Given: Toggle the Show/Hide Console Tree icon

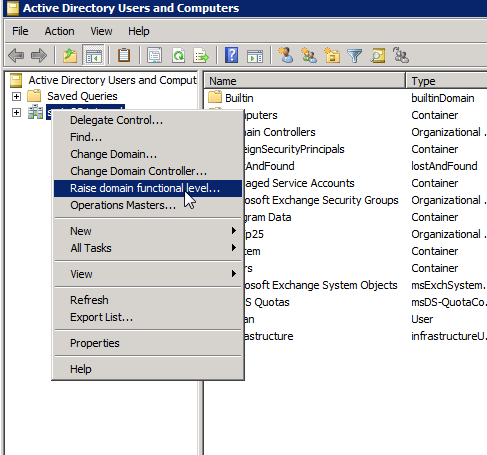Looking at the screenshot, I should (93, 55).
